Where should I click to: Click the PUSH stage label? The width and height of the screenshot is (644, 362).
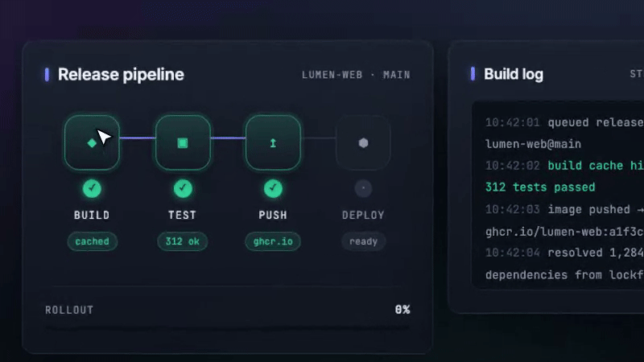[273, 215]
